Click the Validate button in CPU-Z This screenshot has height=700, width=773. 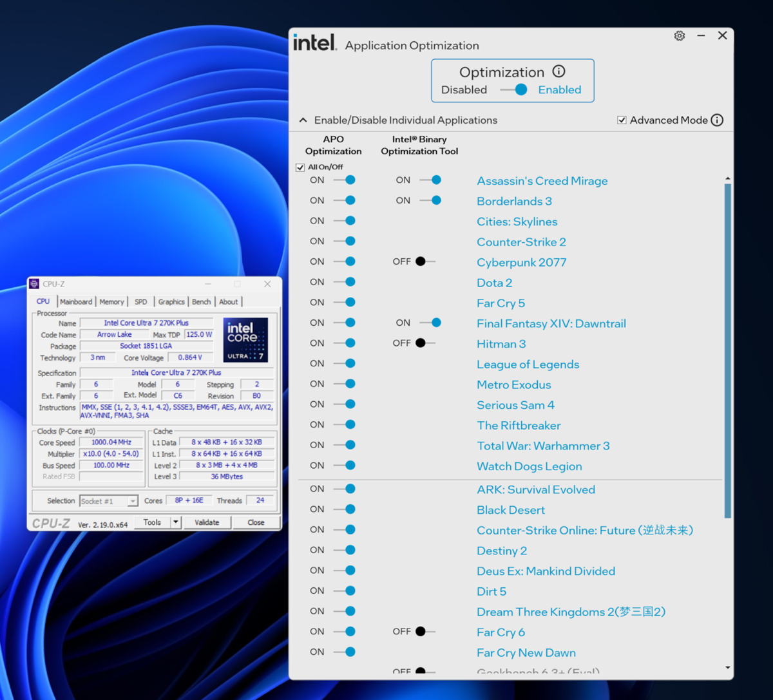point(207,522)
